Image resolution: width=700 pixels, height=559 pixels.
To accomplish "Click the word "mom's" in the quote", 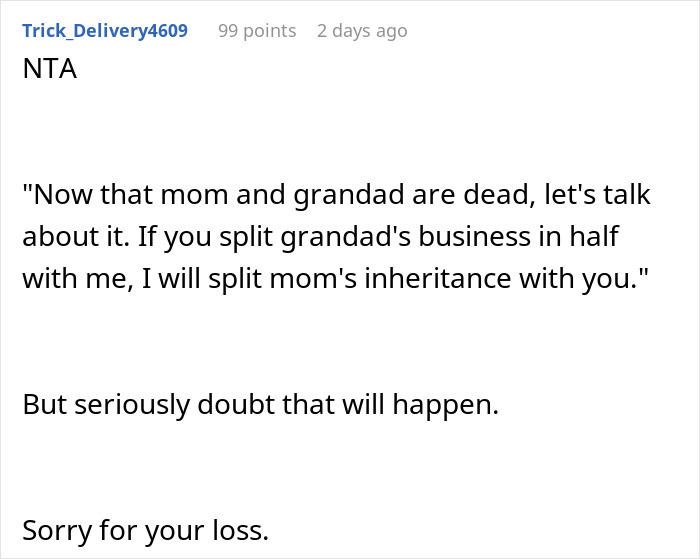I will click(x=313, y=279).
